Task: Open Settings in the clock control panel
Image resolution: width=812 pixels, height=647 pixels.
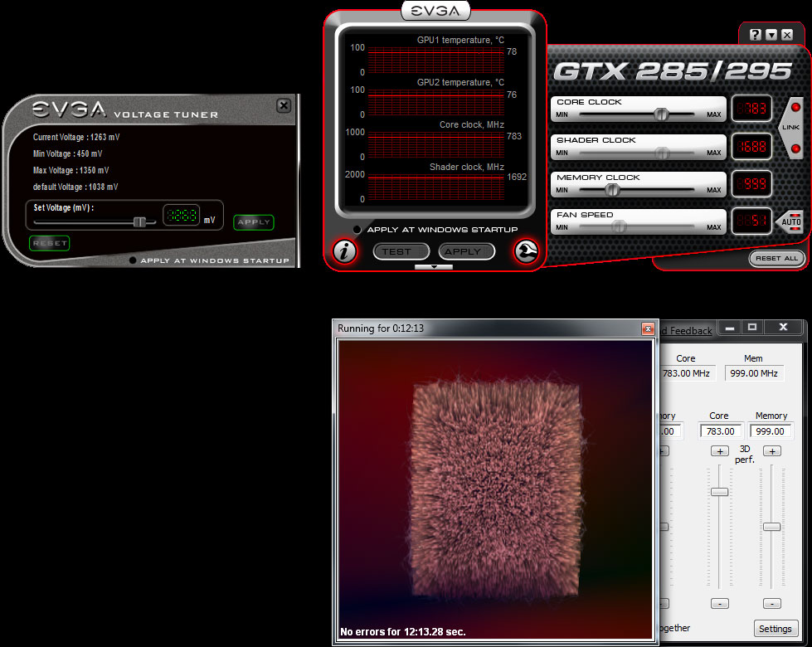Action: pyautogui.click(x=776, y=629)
